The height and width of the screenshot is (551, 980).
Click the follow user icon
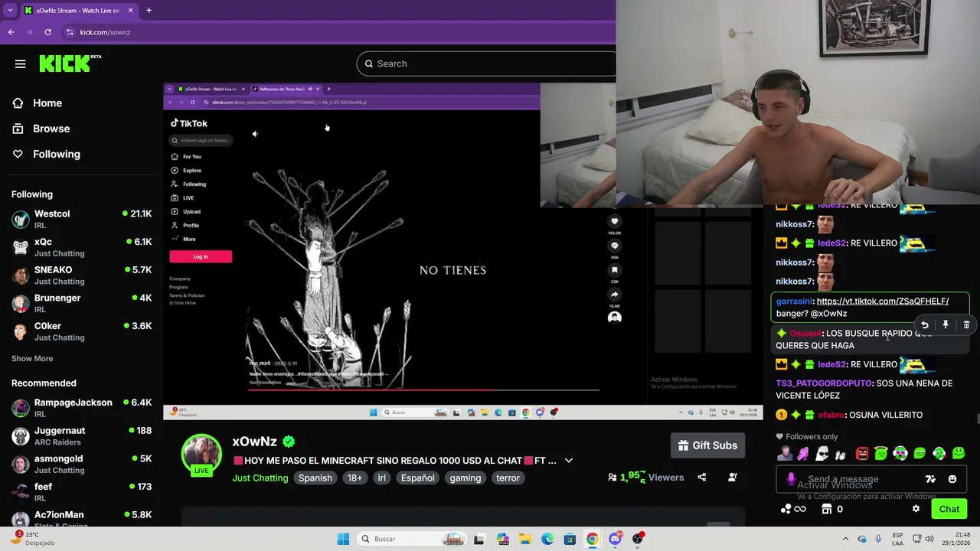733,478
